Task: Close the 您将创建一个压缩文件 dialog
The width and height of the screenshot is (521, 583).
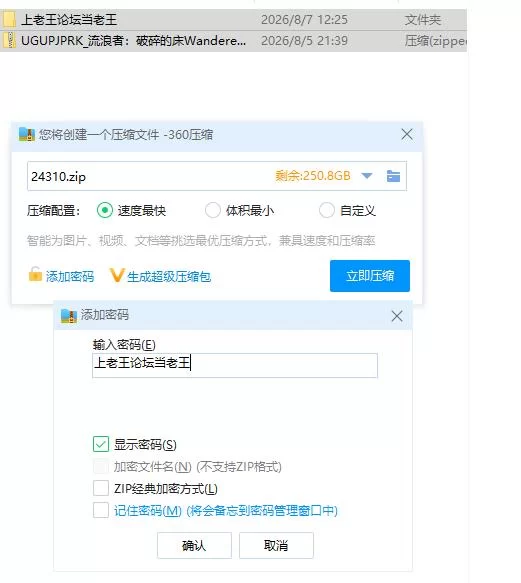Action: pyautogui.click(x=407, y=134)
